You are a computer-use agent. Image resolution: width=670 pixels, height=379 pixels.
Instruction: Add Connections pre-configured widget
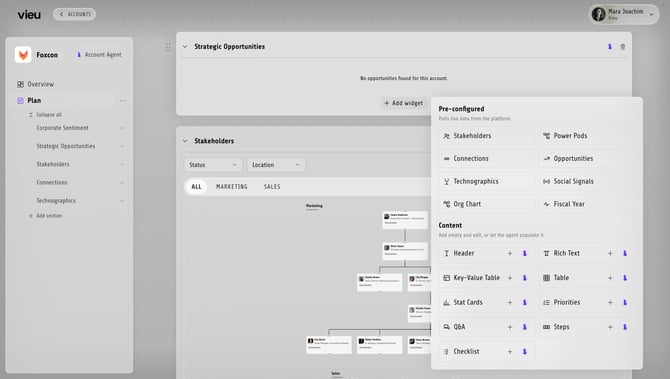pos(486,159)
